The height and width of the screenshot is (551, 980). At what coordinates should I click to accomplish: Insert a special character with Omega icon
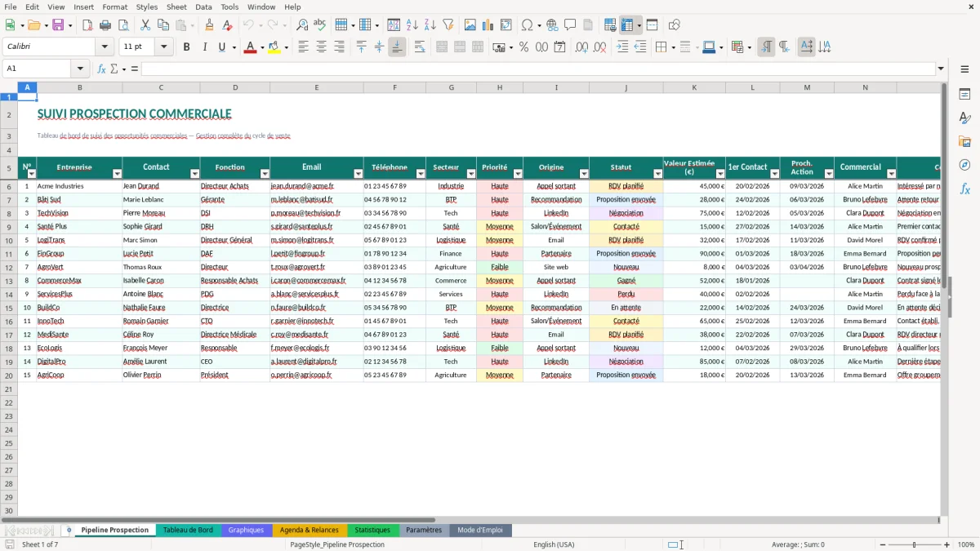click(527, 25)
